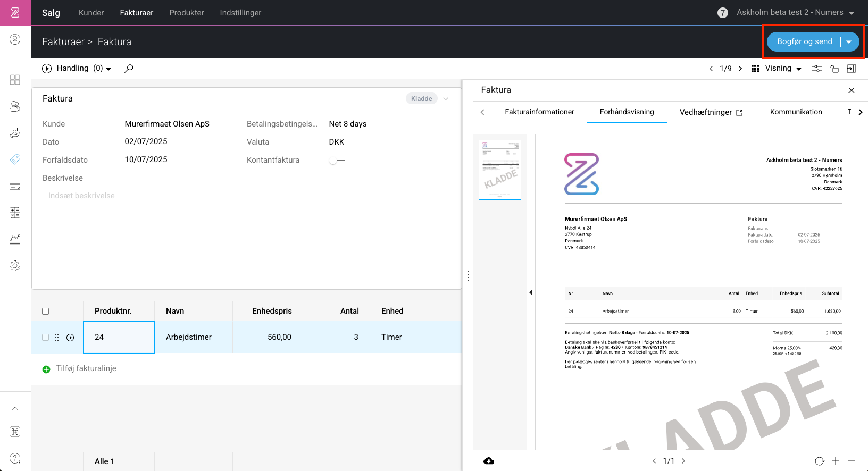
Task: Check the select-all checkbox in table header
Action: pos(46,312)
